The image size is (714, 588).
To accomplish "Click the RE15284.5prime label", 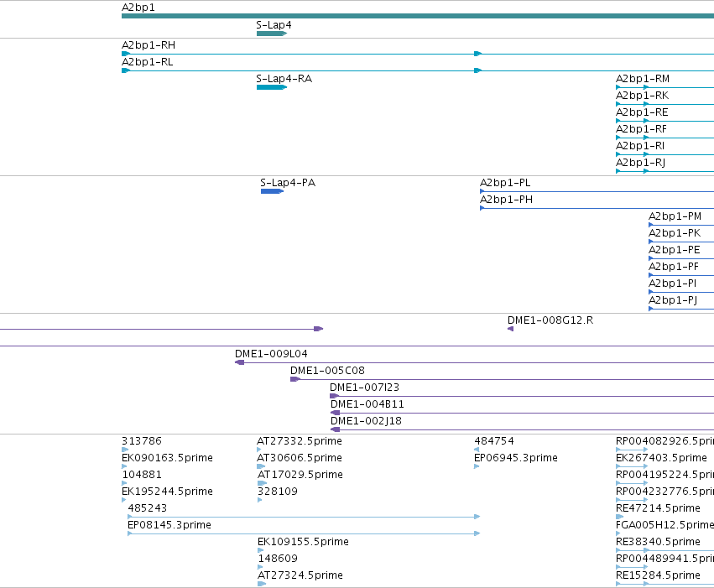I will point(658,575).
